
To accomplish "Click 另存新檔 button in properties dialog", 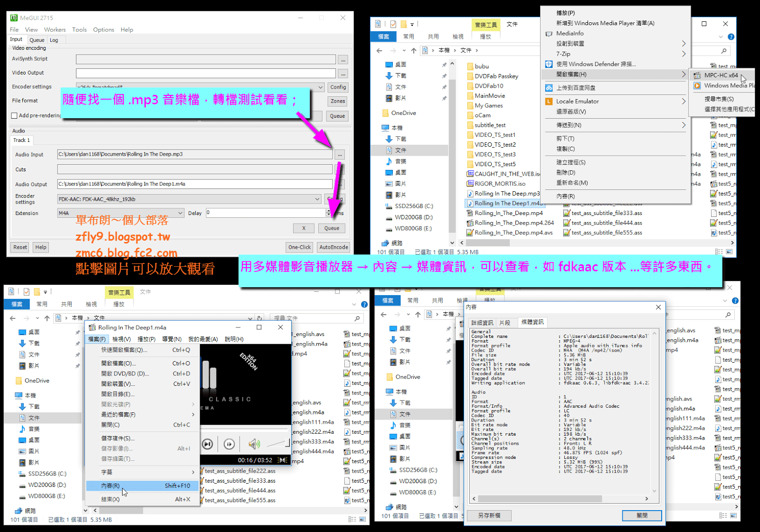I will click(489, 515).
